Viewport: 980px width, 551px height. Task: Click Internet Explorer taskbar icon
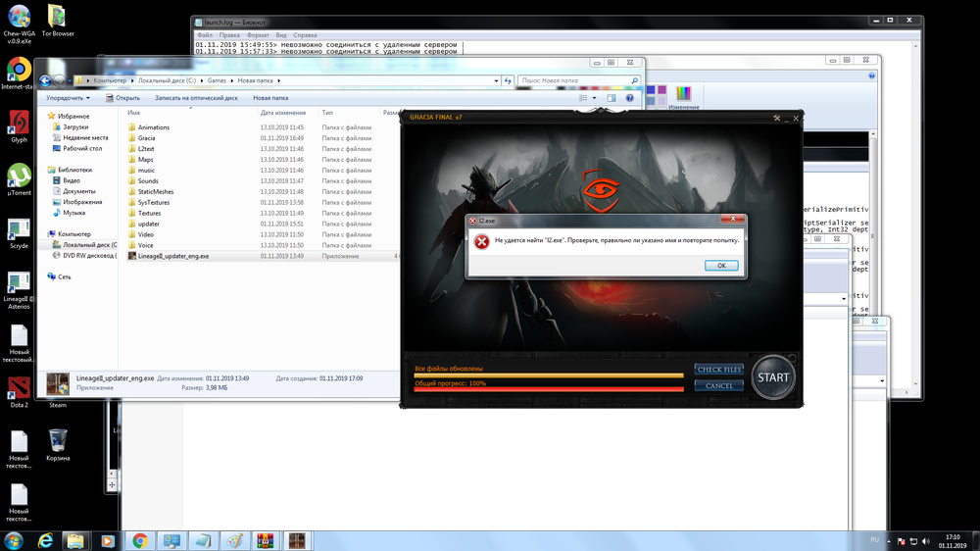coord(45,540)
